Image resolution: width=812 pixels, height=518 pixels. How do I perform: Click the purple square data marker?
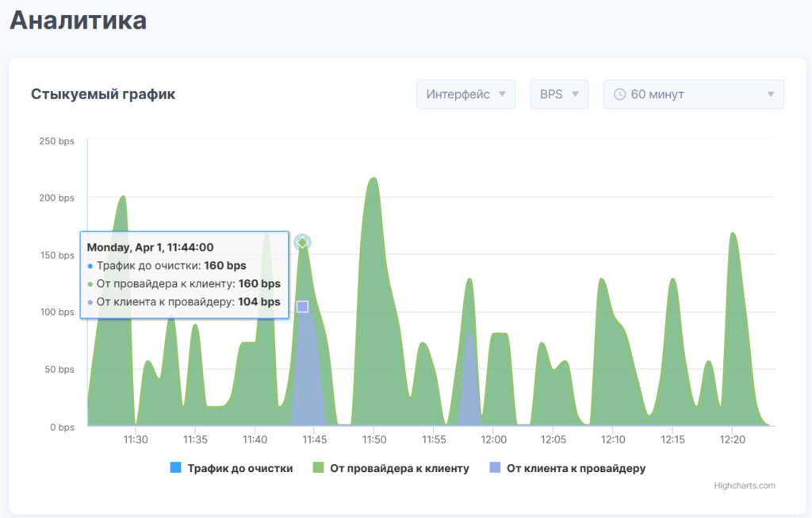tap(302, 307)
